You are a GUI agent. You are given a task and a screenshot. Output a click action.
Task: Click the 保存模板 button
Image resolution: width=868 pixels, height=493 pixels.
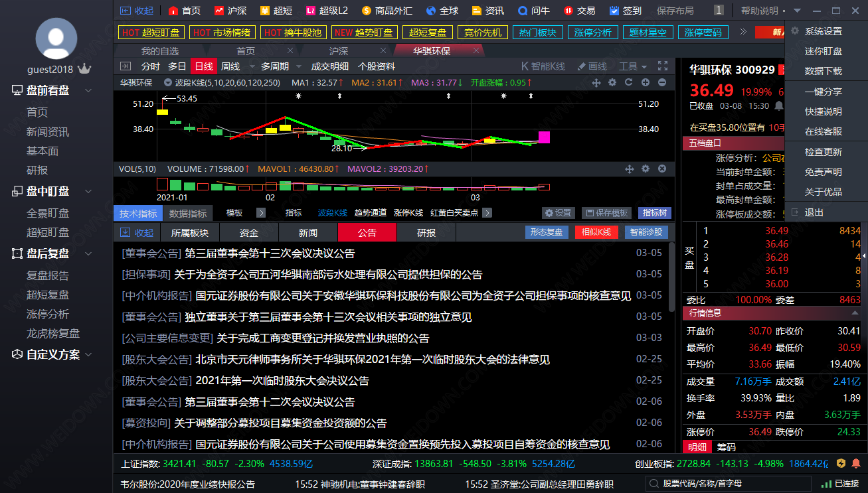pyautogui.click(x=606, y=213)
